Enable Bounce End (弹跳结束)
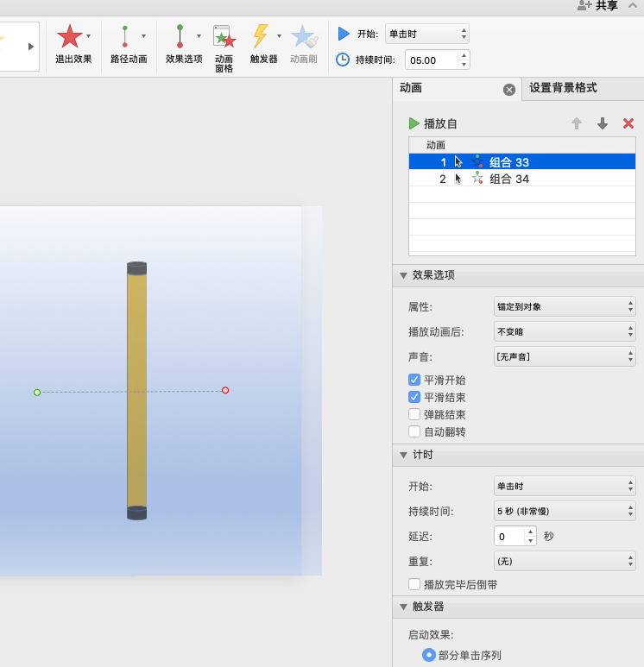 414,414
